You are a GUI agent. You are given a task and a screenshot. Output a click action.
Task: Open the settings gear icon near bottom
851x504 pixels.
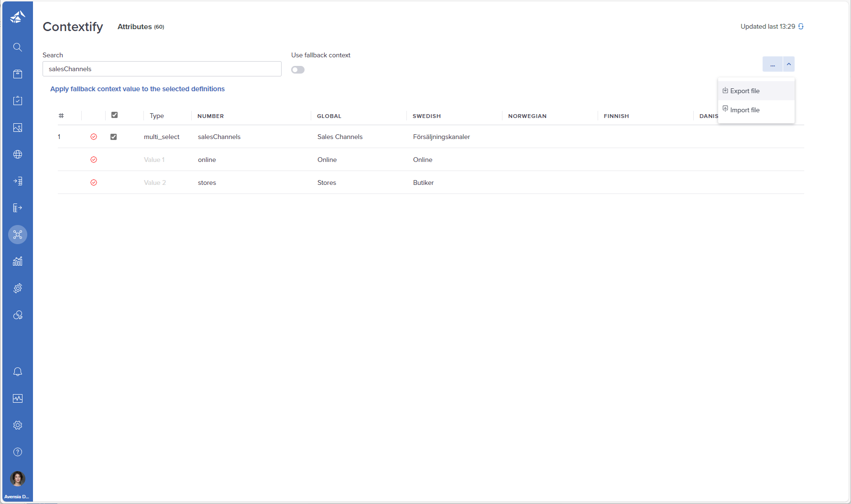coord(18,425)
